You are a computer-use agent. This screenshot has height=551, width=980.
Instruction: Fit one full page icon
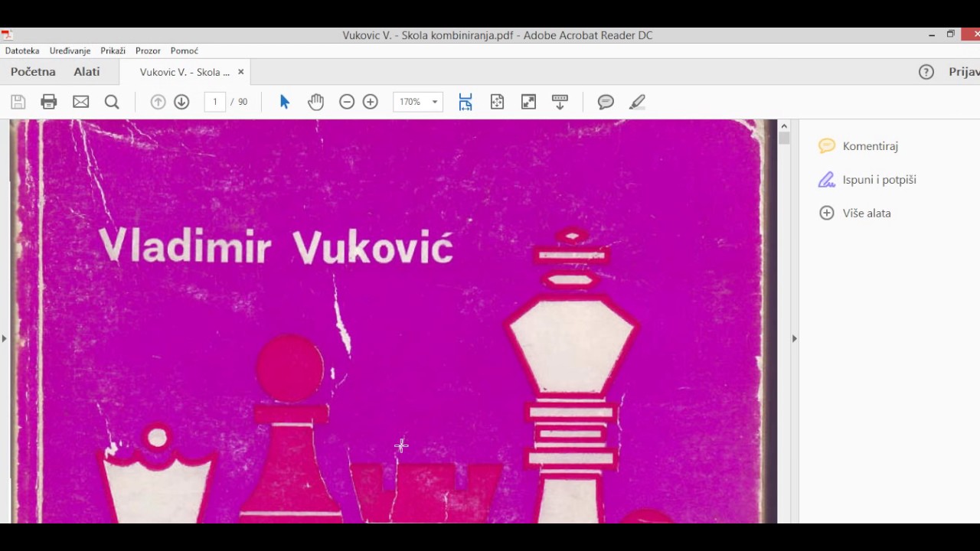coord(497,102)
